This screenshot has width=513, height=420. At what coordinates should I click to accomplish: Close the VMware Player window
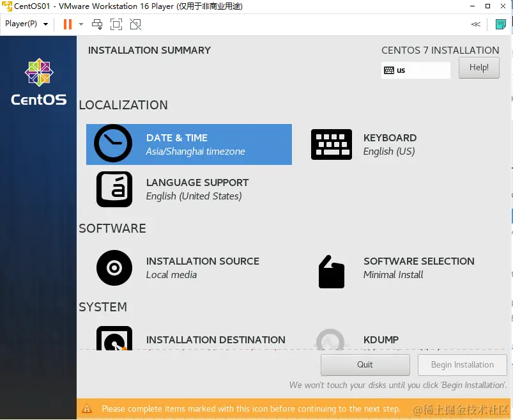pos(503,6)
